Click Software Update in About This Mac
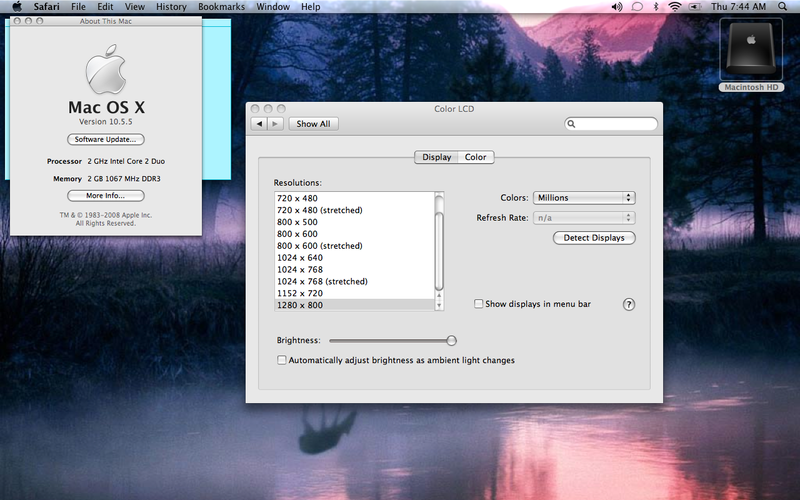 pyautogui.click(x=106, y=139)
